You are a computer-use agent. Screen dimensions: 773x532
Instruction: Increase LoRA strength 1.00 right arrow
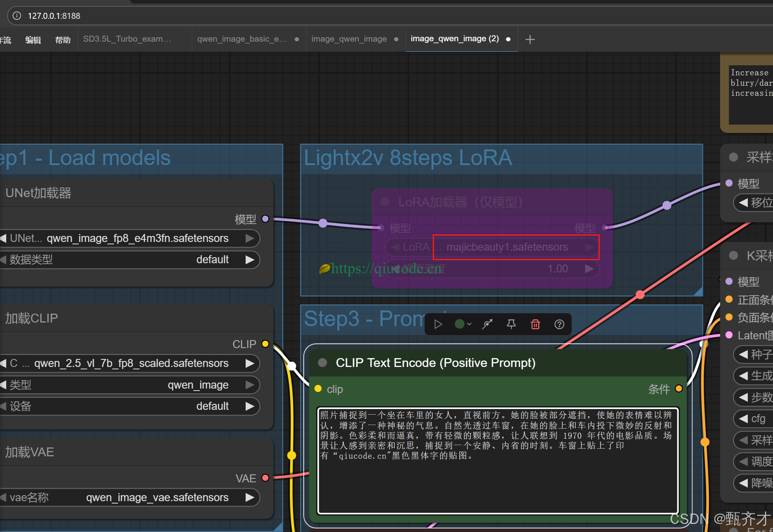[x=589, y=268]
